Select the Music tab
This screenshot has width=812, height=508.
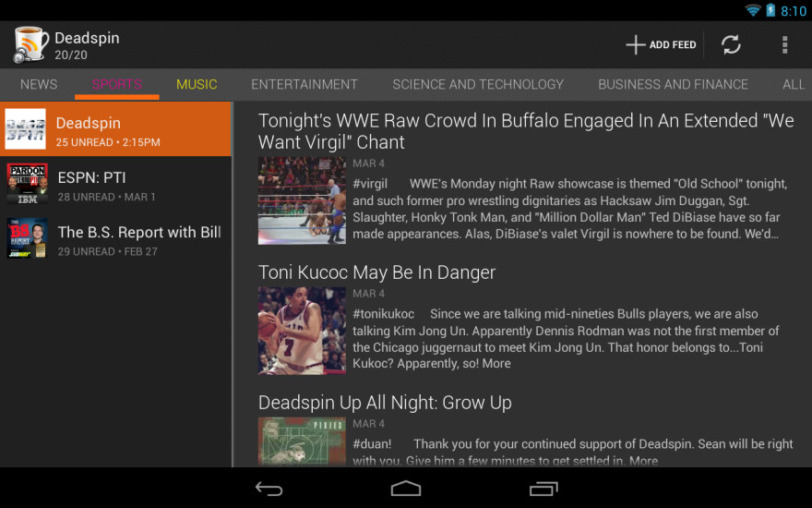[197, 84]
